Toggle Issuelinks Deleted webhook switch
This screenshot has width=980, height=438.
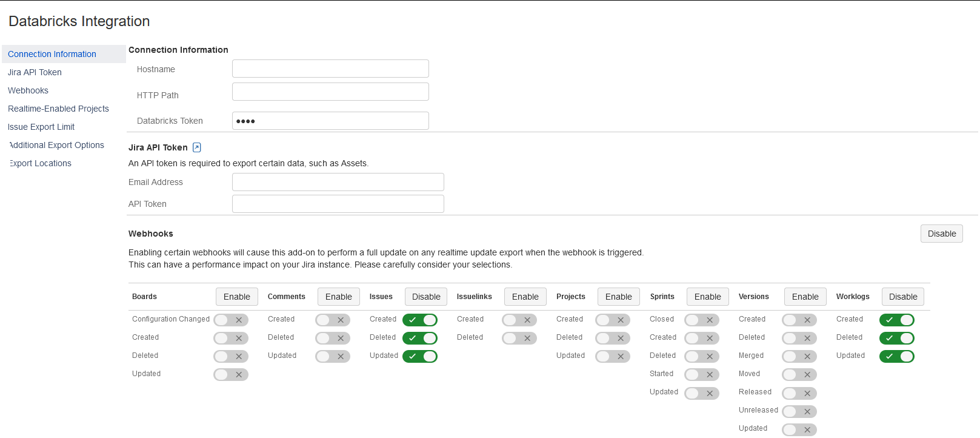click(519, 338)
